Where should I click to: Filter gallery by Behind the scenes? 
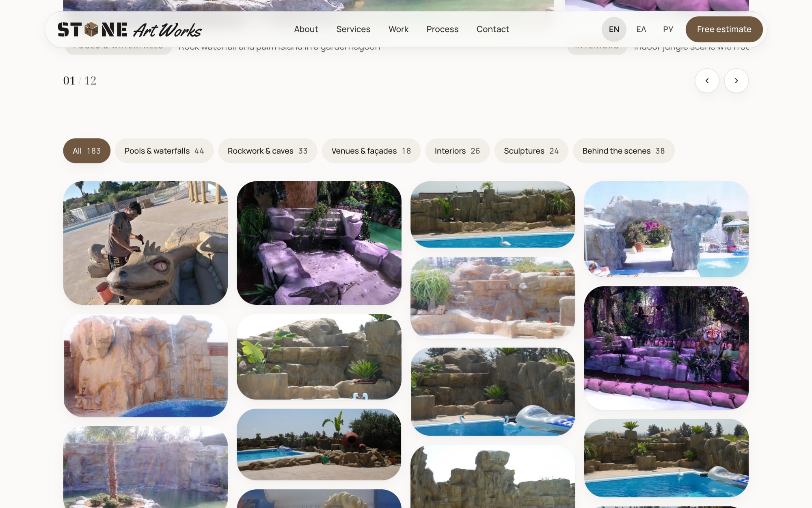pos(624,151)
